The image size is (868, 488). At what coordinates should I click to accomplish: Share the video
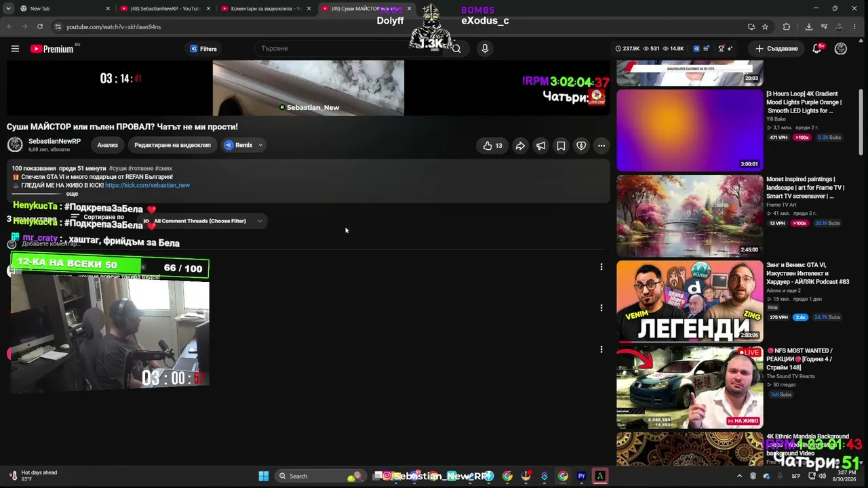point(520,146)
